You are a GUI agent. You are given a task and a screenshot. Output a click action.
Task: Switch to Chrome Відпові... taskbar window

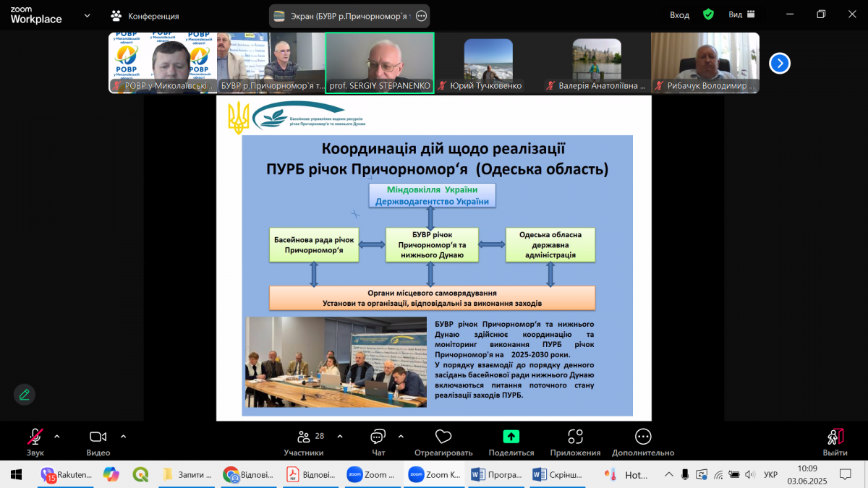[x=248, y=474]
